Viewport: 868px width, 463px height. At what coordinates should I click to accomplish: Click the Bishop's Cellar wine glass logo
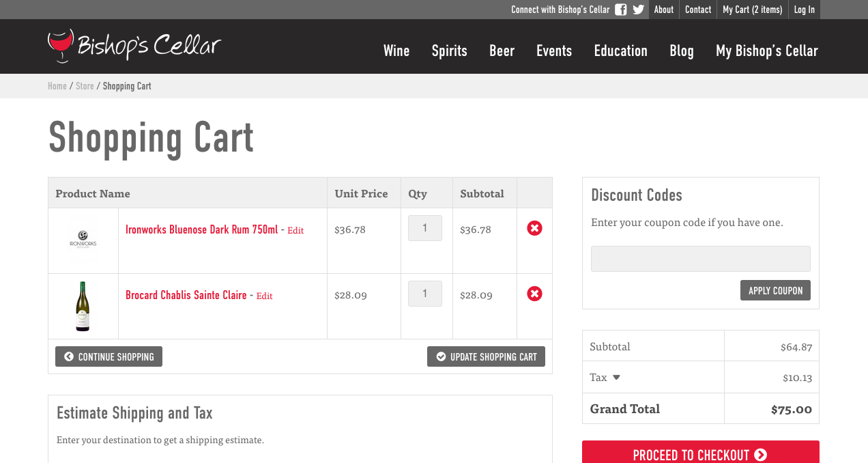pyautogui.click(x=134, y=46)
